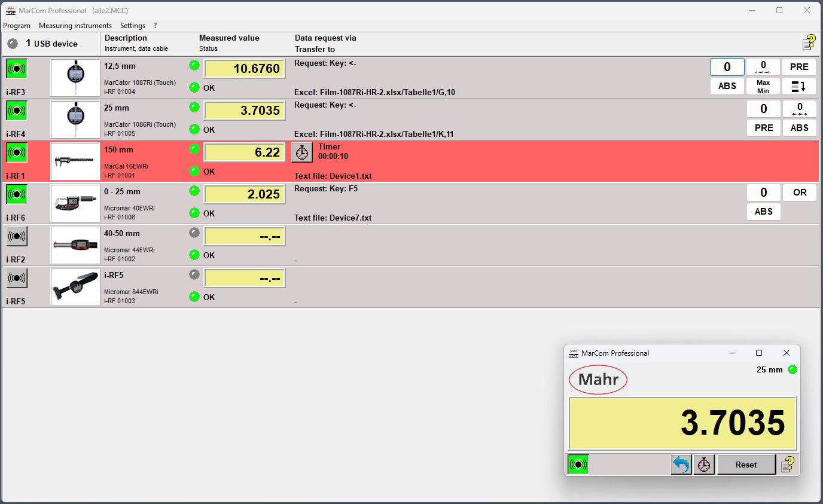
Task: Click the ABS button in i-RF4 row
Action: [x=800, y=128]
